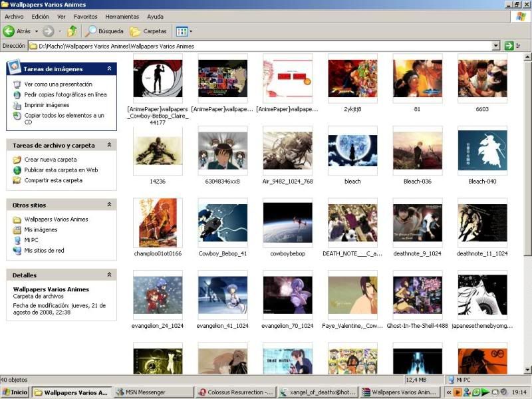Click Pedir copias fotográficas en línea
This screenshot has height=399, width=532.
coord(65,94)
